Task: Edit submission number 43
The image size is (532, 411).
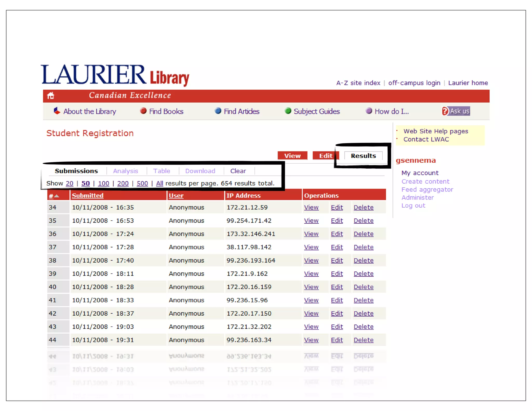Action: 337,327
